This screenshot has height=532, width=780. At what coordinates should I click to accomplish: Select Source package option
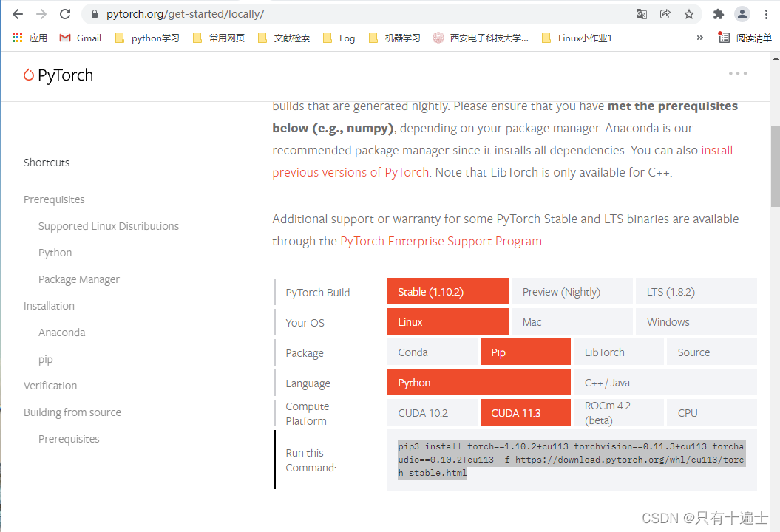712,352
